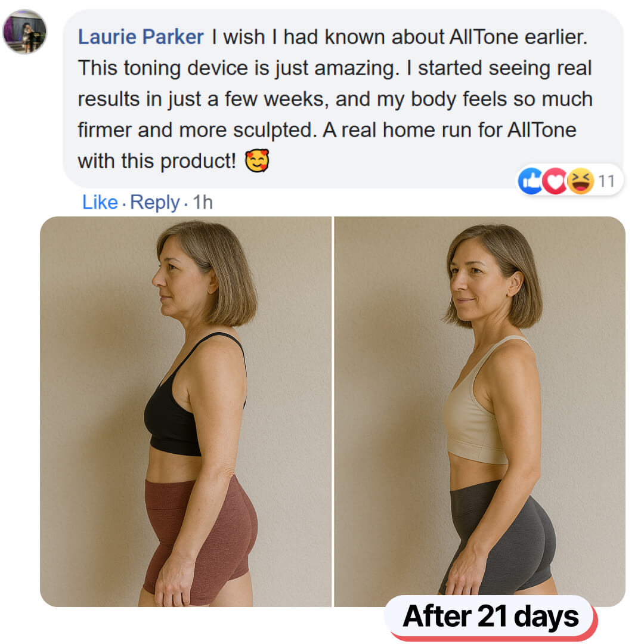Click the smiling hearts emoji in comment
Screen dimensions: 644x644
(257, 161)
